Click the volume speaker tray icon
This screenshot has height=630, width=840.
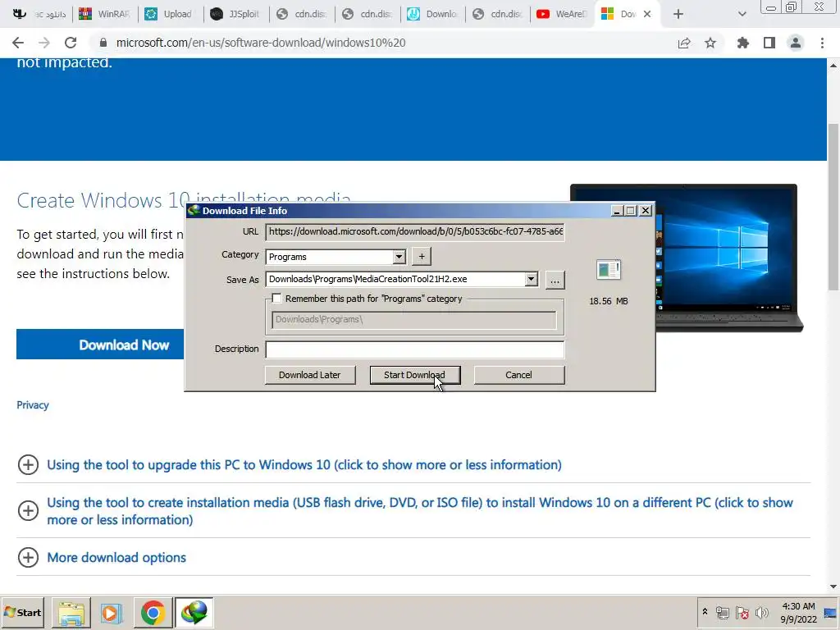click(x=761, y=612)
